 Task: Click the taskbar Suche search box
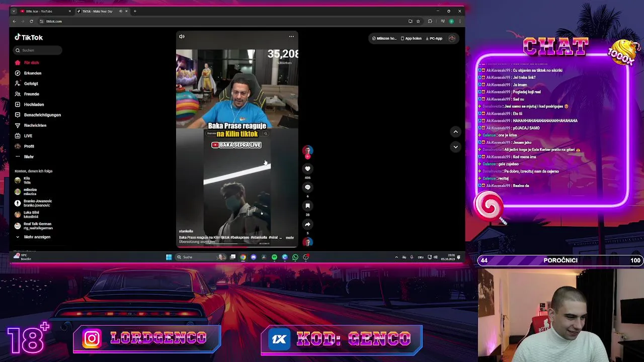tap(200, 257)
